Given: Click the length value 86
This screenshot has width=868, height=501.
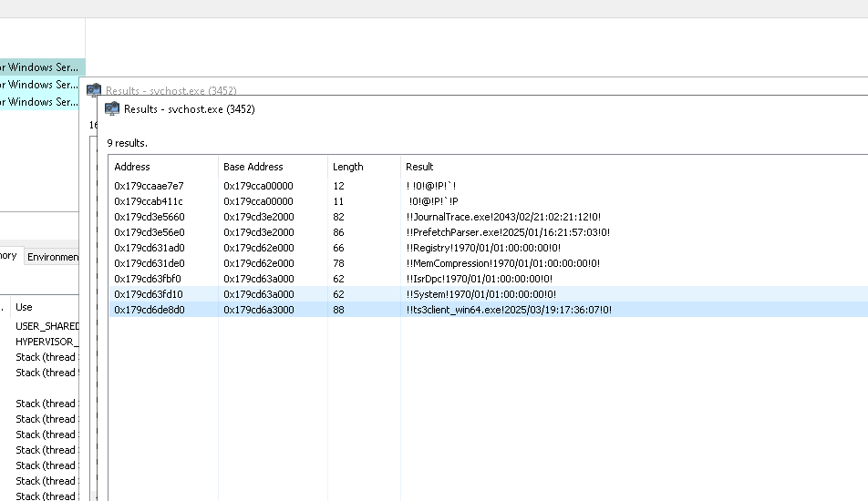Looking at the screenshot, I should point(338,232).
